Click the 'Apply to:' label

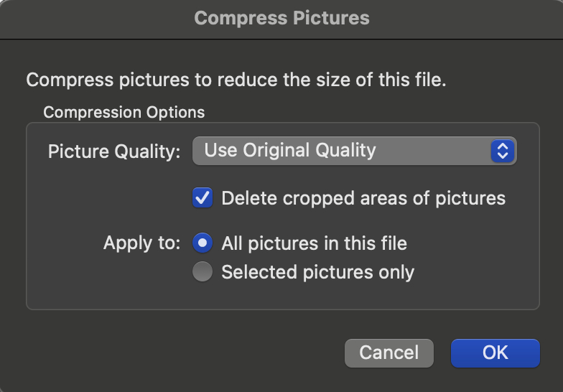[x=141, y=243]
